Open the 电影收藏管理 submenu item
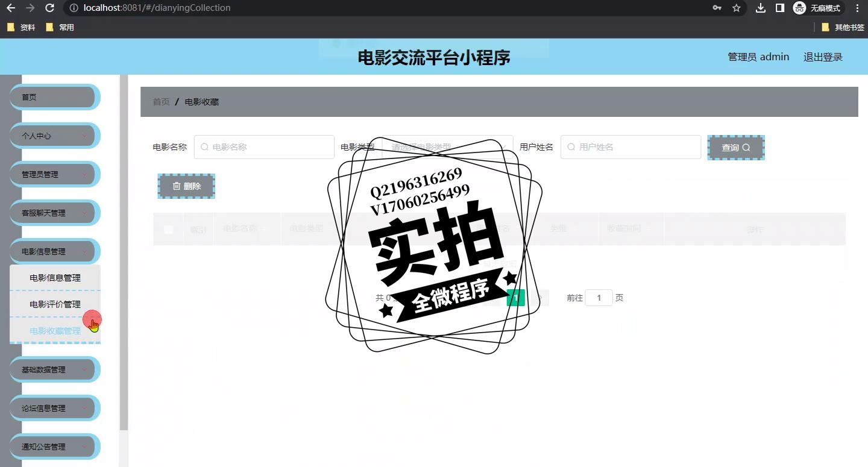This screenshot has height=467, width=868. pos(55,331)
